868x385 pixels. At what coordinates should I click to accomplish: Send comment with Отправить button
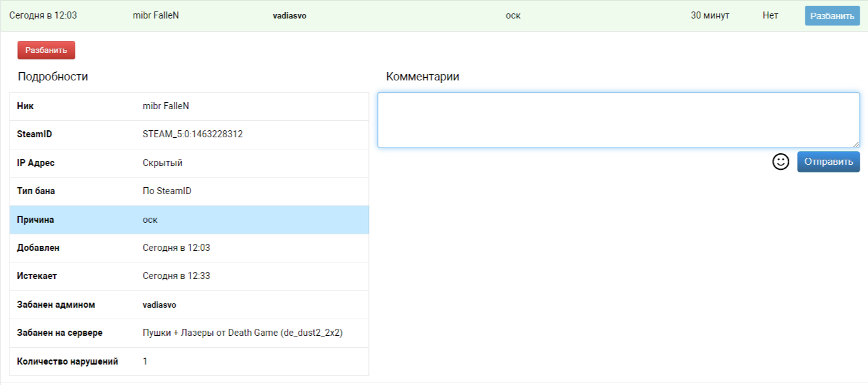pyautogui.click(x=828, y=162)
